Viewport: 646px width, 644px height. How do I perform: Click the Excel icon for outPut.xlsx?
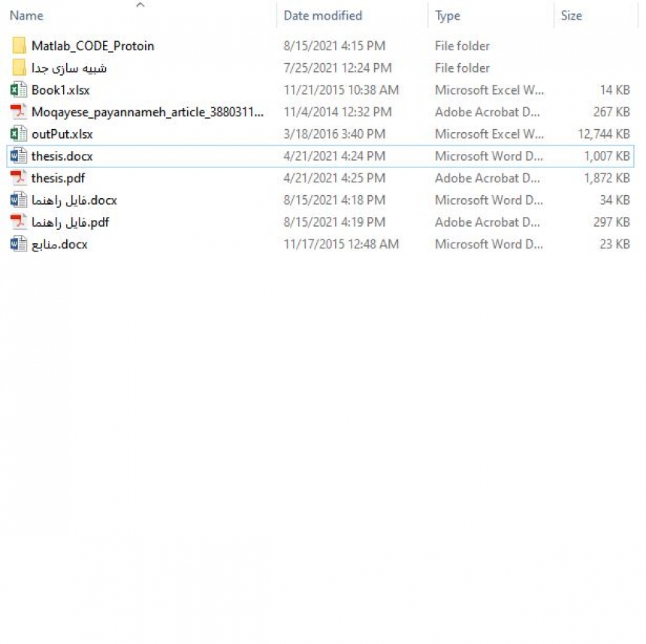(19, 134)
